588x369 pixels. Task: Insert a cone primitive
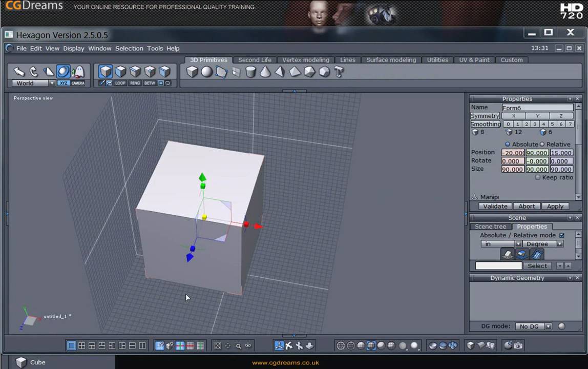point(265,72)
